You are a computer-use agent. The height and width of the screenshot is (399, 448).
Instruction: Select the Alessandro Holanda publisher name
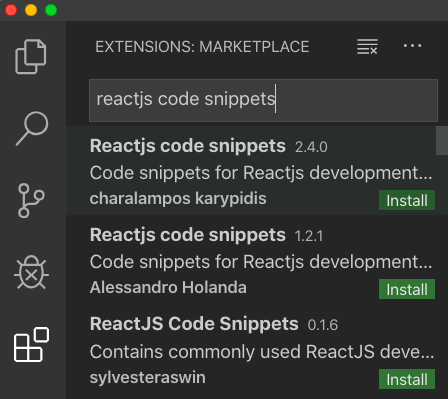(x=168, y=287)
